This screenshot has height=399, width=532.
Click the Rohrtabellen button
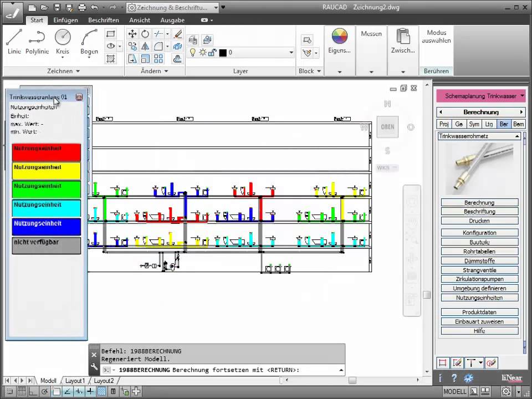(479, 252)
